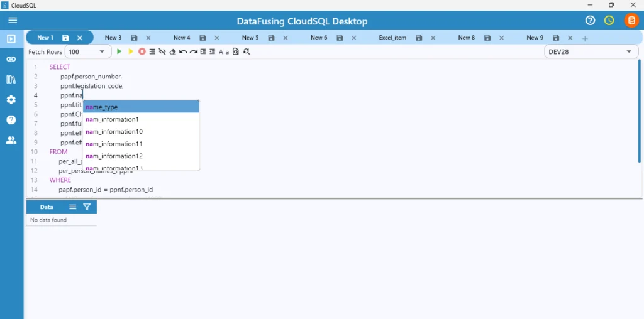644x319 pixels.
Task: Click the WHERE keyword on line 13
Action: [x=60, y=180]
